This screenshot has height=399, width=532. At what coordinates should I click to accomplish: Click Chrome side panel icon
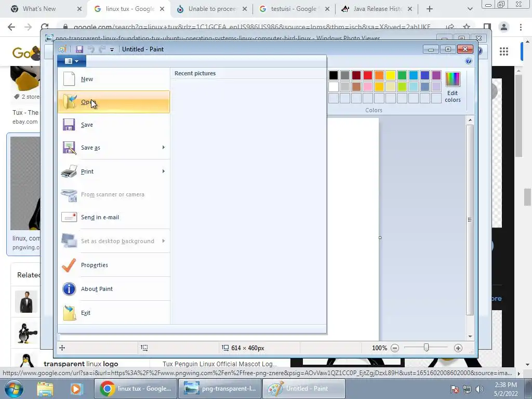[x=487, y=27]
